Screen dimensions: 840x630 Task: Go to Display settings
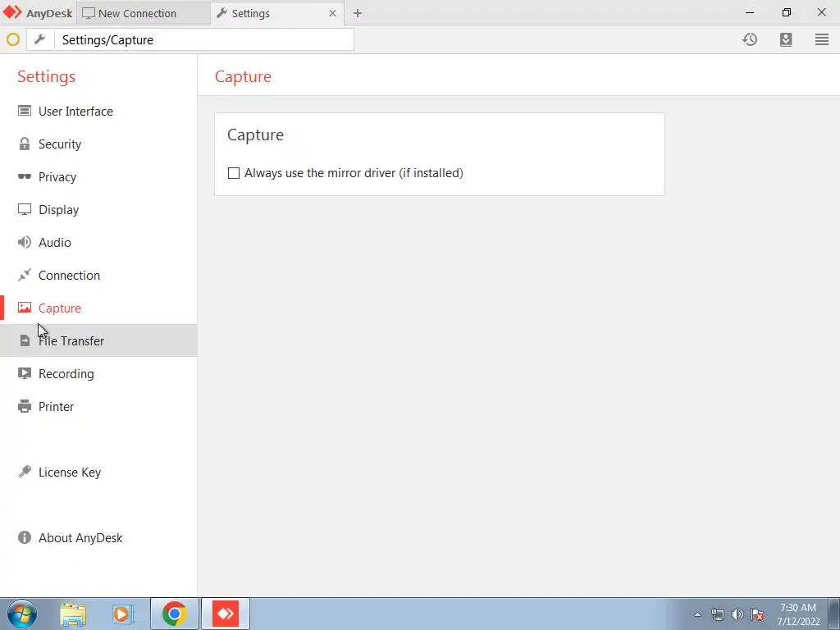[x=98, y=209]
